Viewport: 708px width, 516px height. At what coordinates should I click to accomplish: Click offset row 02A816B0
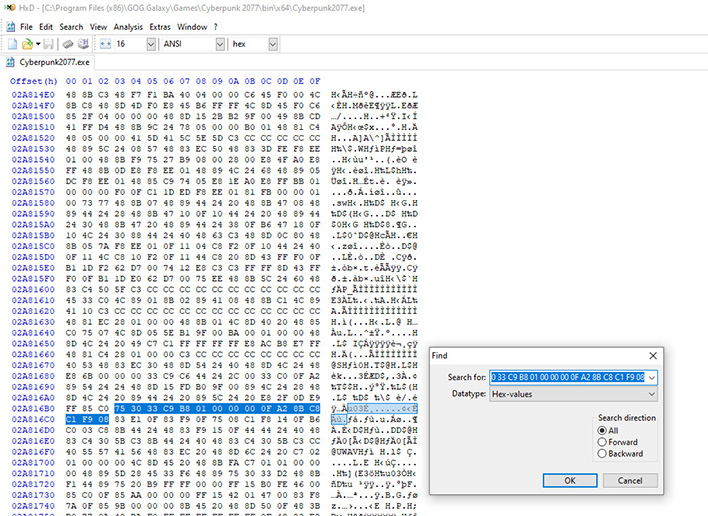point(33,409)
